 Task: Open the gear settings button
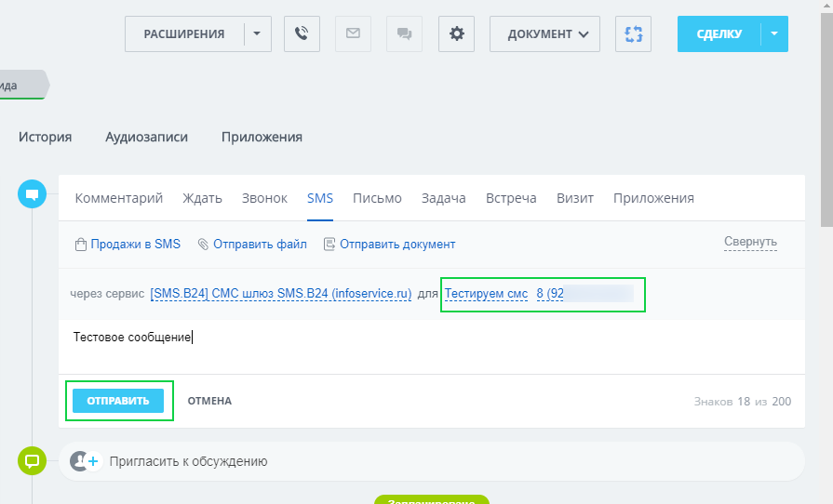pyautogui.click(x=456, y=33)
